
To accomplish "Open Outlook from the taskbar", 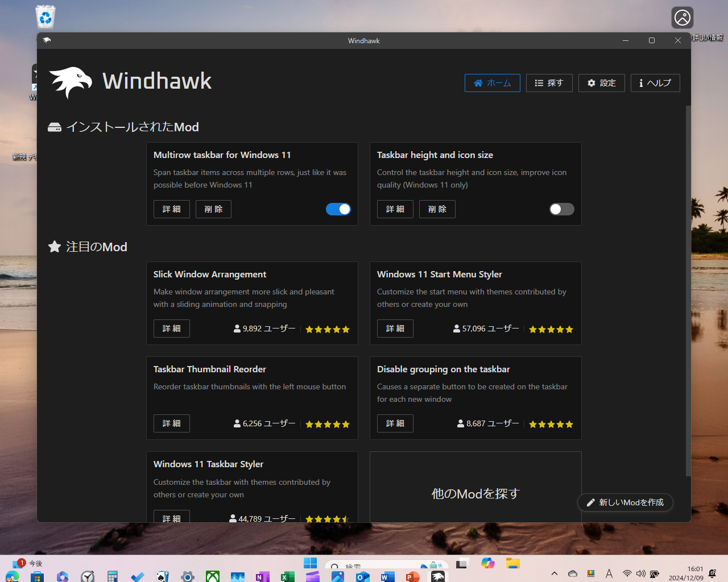I will click(x=362, y=575).
